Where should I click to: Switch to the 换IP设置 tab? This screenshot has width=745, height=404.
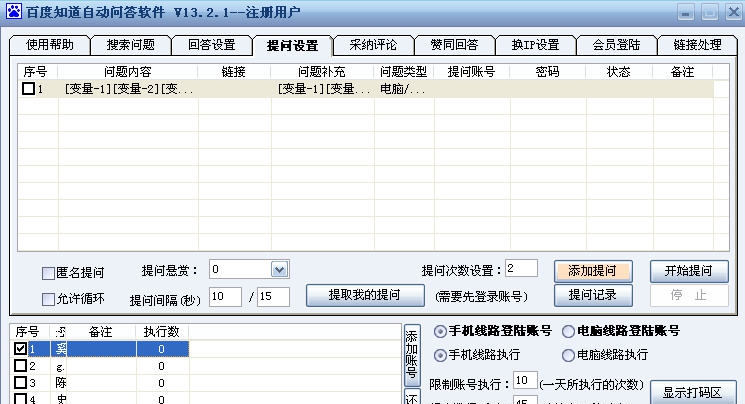click(x=535, y=45)
